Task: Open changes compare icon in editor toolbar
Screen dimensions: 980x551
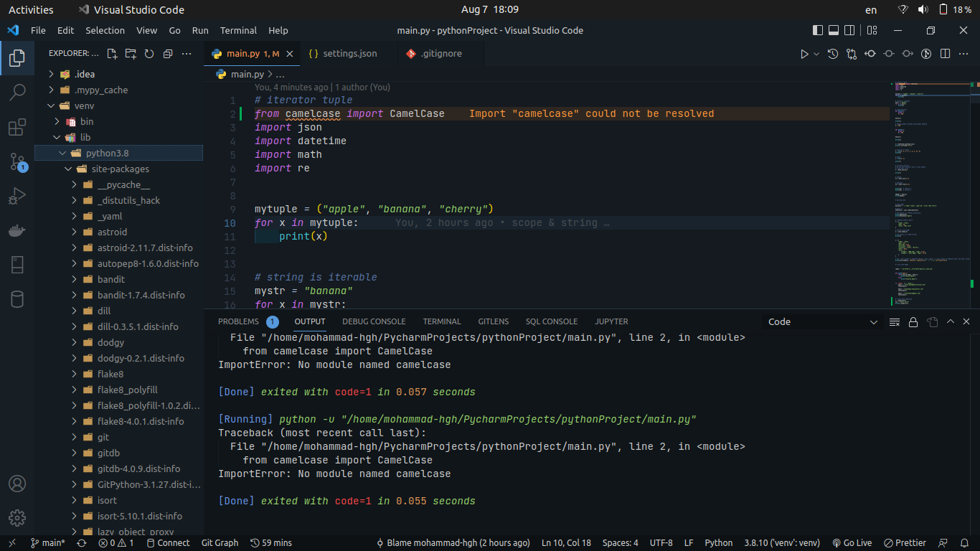Action: pos(852,54)
